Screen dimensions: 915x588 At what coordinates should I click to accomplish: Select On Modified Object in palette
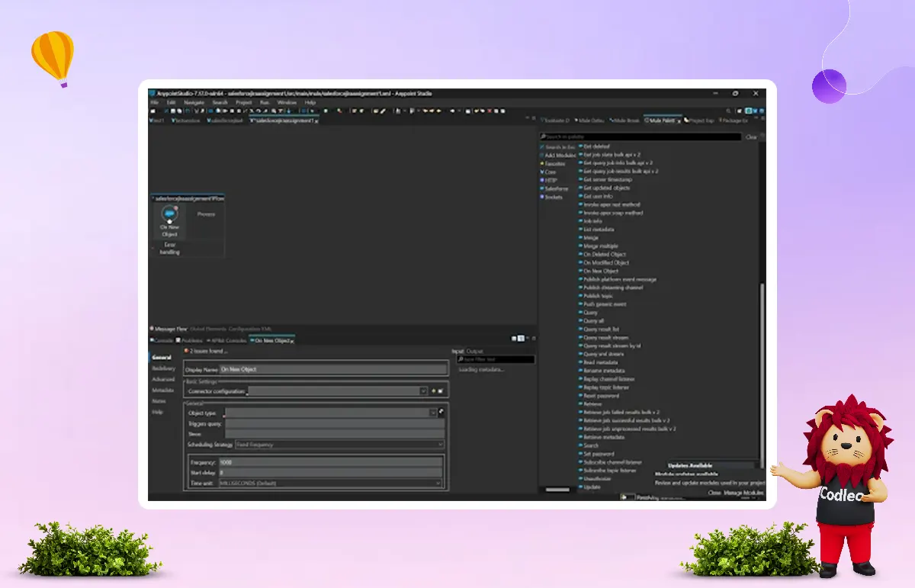[603, 263]
